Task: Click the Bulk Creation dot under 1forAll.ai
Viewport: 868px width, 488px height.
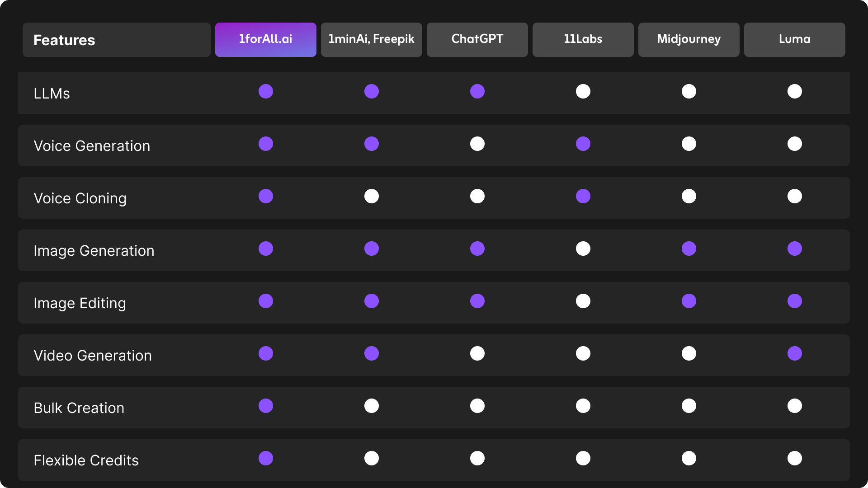Action: tap(265, 406)
